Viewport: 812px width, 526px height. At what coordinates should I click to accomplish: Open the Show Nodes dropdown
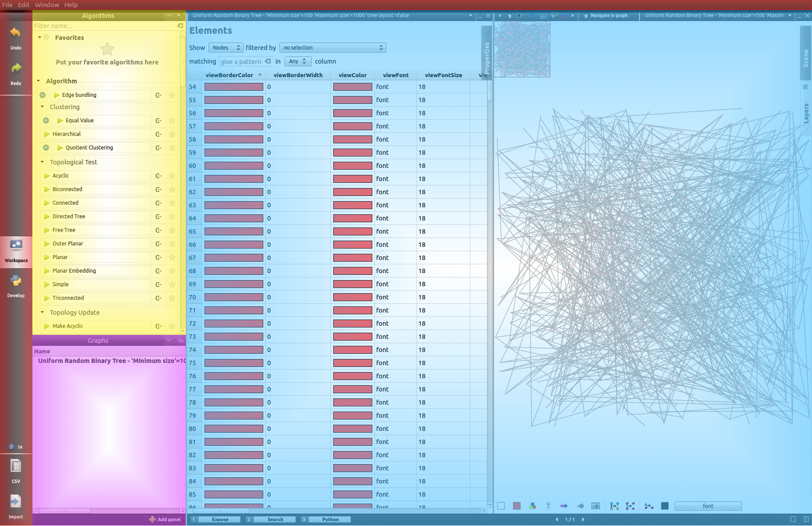[226, 48]
